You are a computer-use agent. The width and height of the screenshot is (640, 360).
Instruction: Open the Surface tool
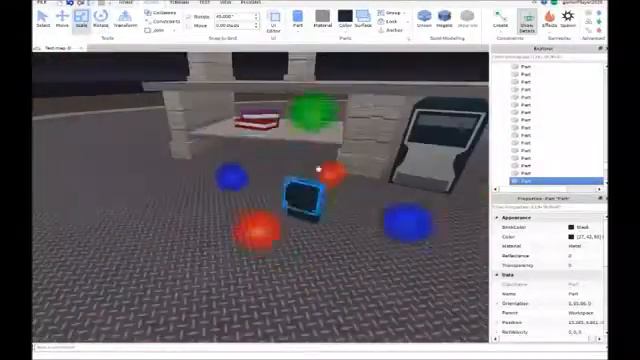pos(363,19)
